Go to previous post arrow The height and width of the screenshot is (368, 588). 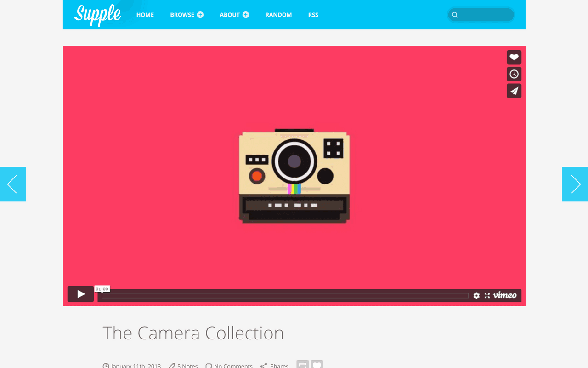click(13, 184)
